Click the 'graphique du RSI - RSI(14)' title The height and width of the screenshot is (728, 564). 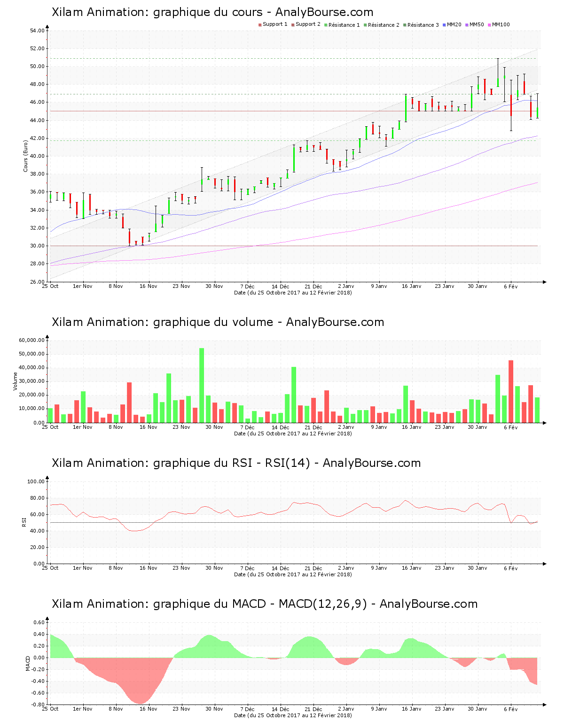click(x=236, y=463)
